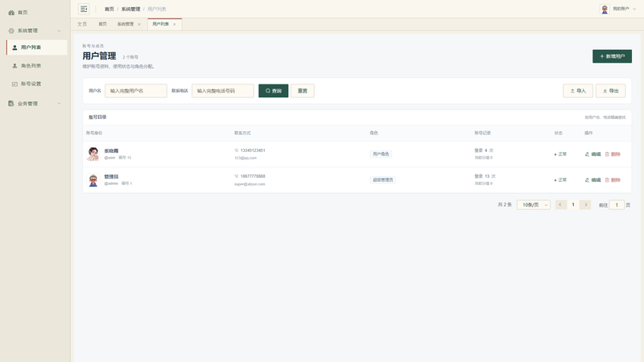Viewport: 644px width, 362px height.
Task: Click the avatar of 管理员
Action: point(93,179)
